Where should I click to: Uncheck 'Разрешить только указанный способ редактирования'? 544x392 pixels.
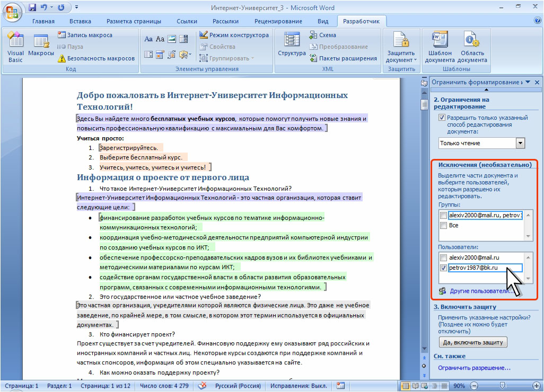442,118
